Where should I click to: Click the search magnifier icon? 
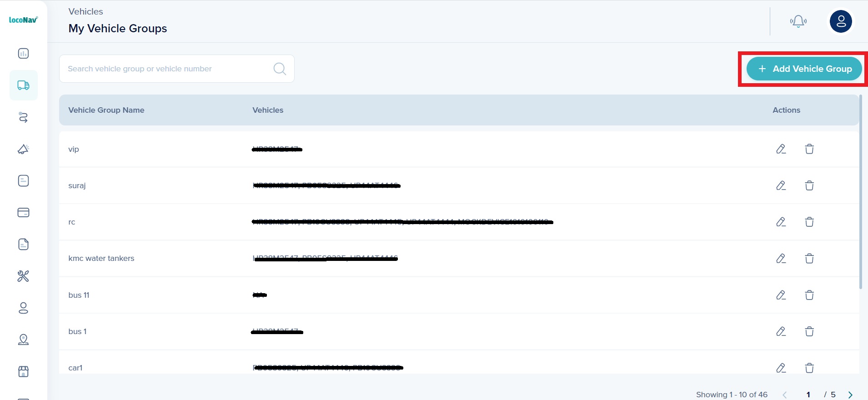click(x=280, y=69)
